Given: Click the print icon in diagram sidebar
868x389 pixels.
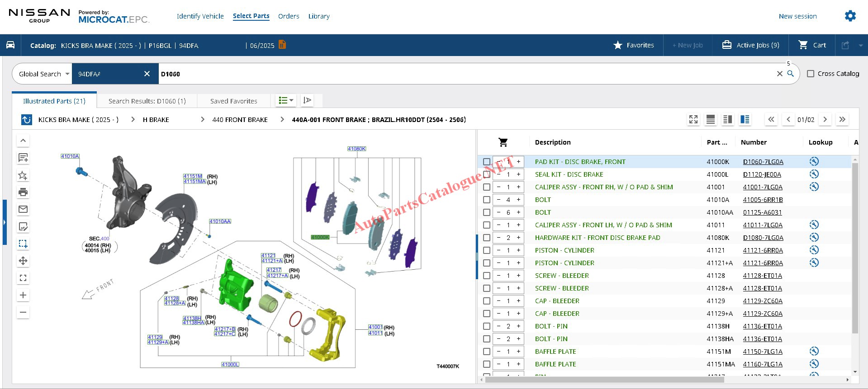Looking at the screenshot, I should [x=23, y=192].
